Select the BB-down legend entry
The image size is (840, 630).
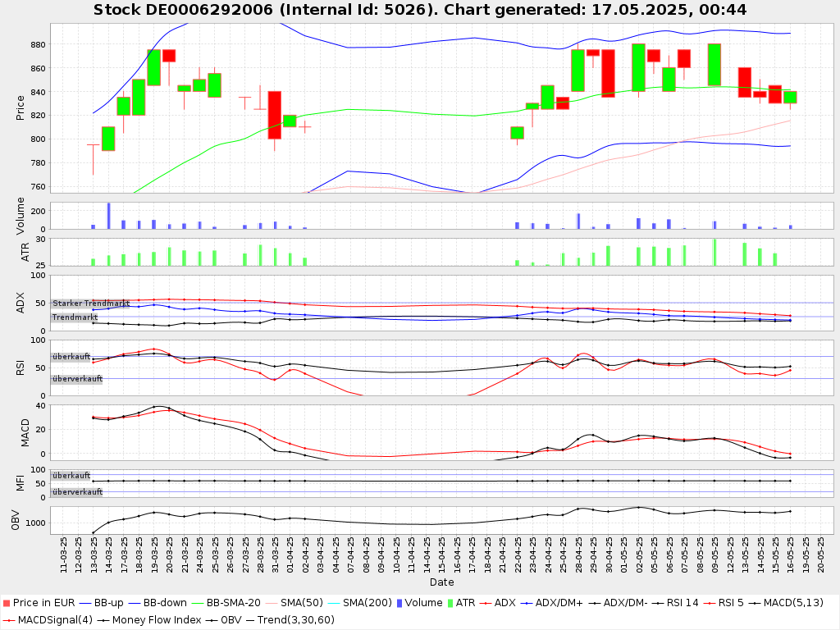click(x=157, y=603)
